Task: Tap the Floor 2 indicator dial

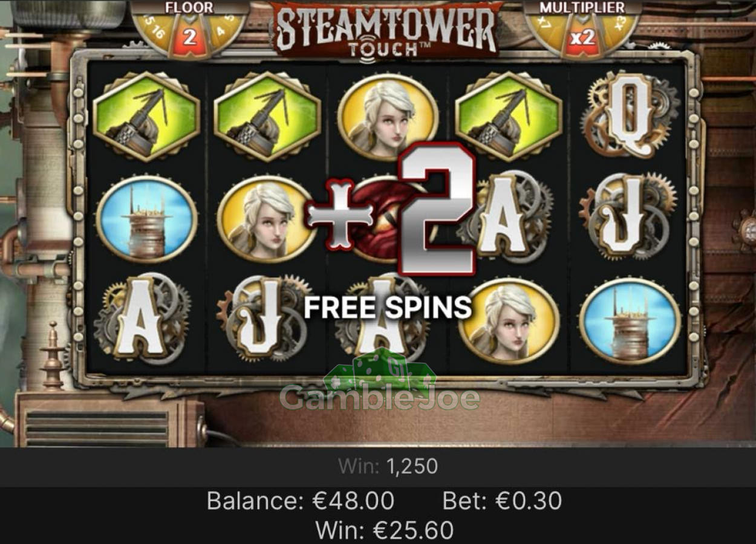Action: point(190,30)
